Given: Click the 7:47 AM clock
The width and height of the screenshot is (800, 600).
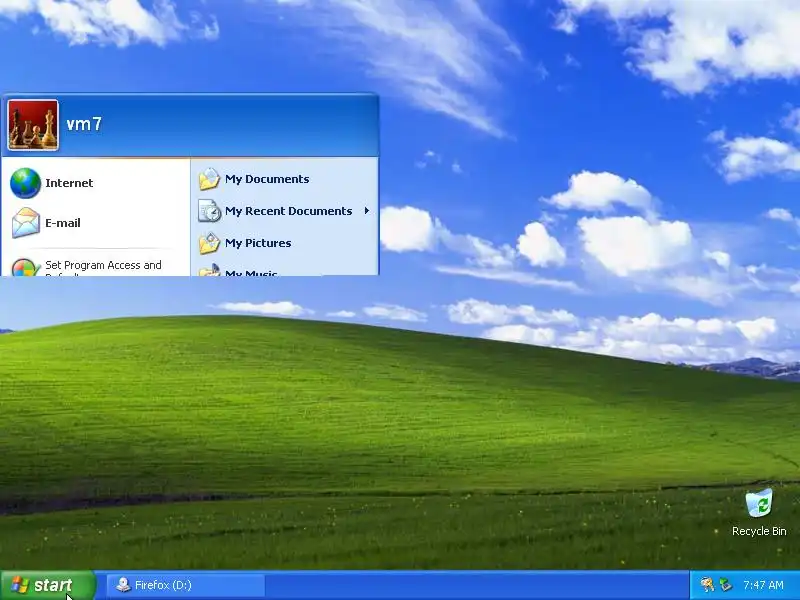Looking at the screenshot, I should tap(763, 585).
